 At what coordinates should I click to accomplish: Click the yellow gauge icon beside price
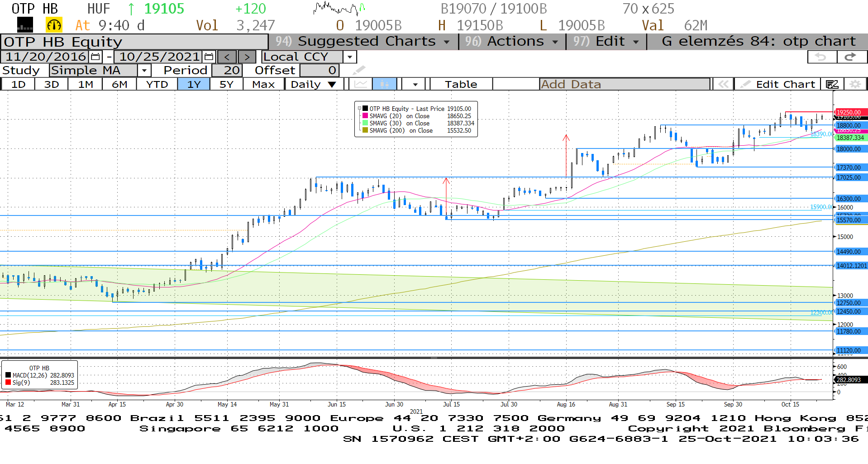pos(54,25)
